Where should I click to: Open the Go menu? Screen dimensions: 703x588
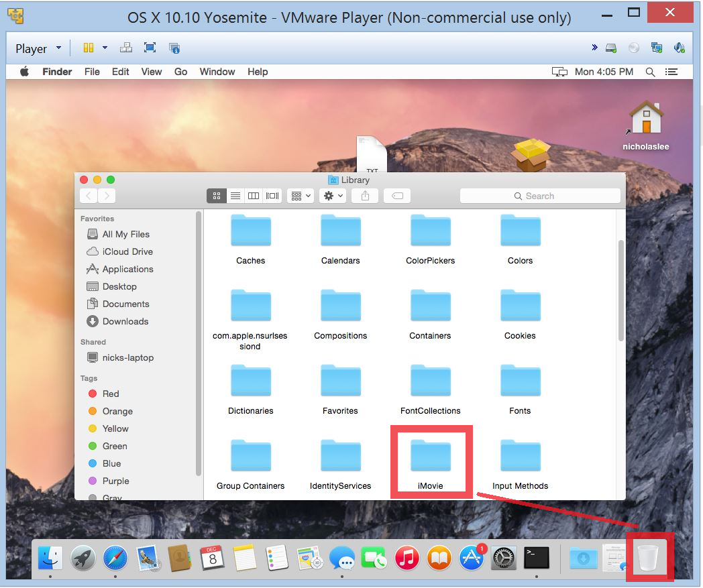pos(180,72)
